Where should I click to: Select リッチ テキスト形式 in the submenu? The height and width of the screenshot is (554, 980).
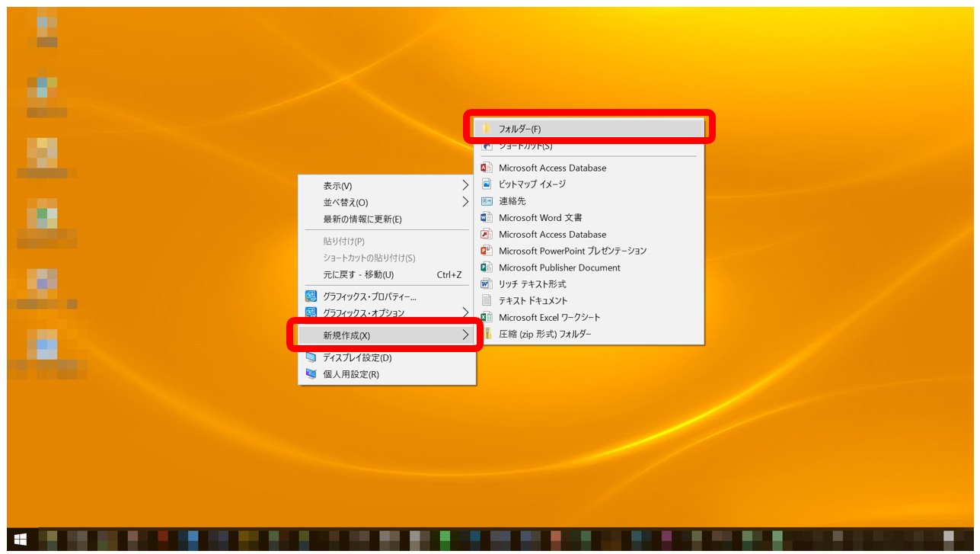[531, 284]
